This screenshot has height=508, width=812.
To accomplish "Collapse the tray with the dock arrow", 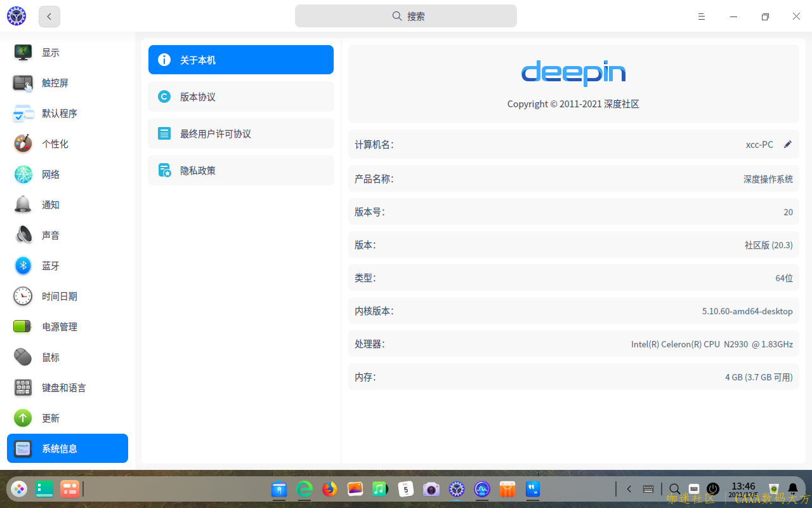I will tap(629, 489).
